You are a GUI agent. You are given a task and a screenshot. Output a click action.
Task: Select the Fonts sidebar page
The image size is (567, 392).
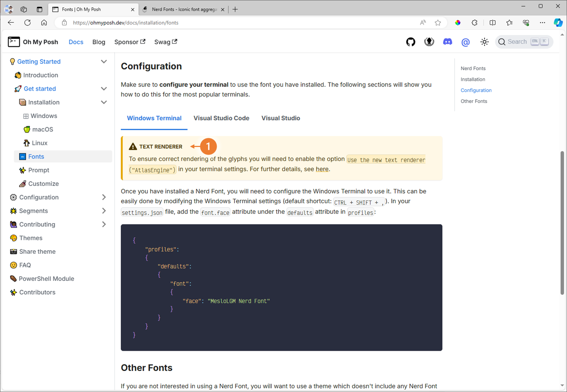point(63,156)
